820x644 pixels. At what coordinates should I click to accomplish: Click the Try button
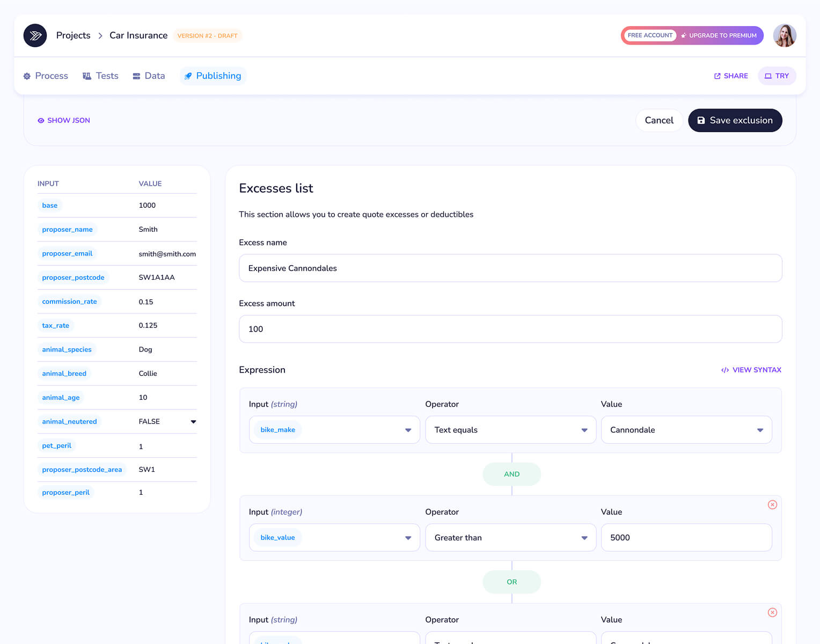click(x=777, y=76)
